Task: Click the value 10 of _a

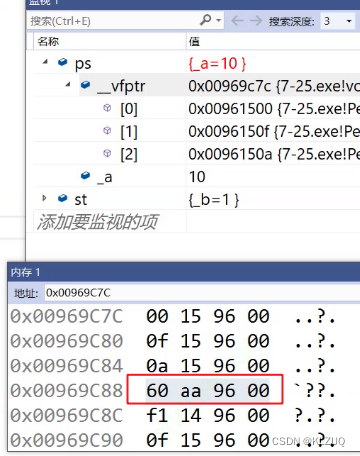Action: 197,177
